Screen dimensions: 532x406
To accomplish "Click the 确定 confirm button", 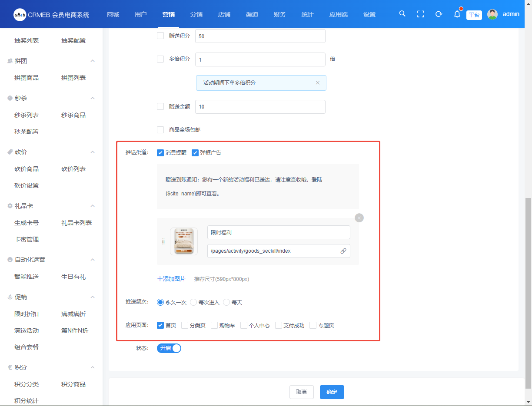I will click(x=332, y=392).
